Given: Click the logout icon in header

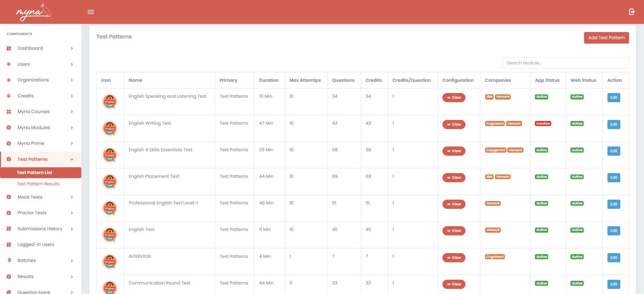Looking at the screenshot, I should pos(632,12).
